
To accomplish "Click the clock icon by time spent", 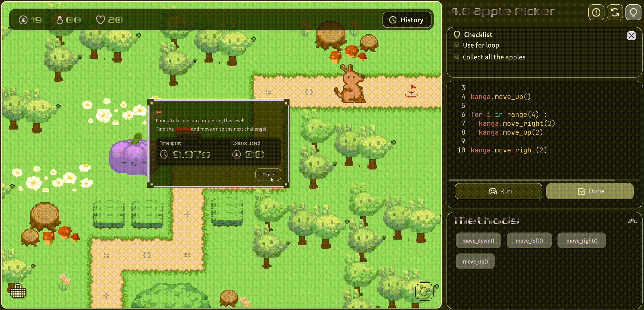I will (x=164, y=154).
